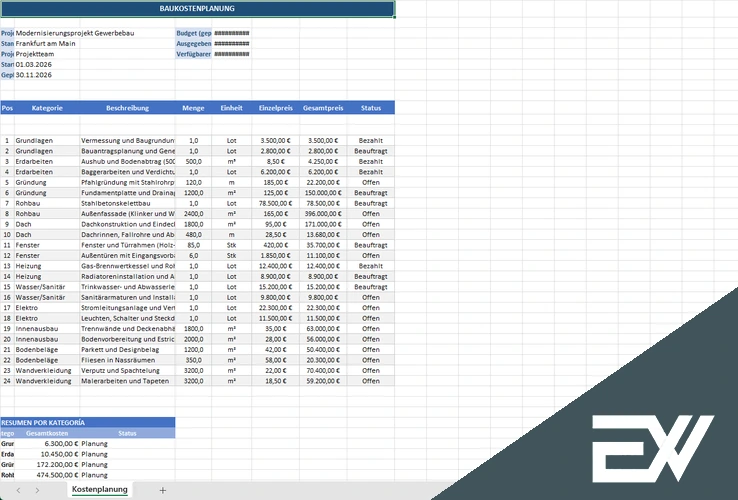Image resolution: width=738 pixels, height=500 pixels.
Task: Click the EX logo in corner
Action: 652,449
